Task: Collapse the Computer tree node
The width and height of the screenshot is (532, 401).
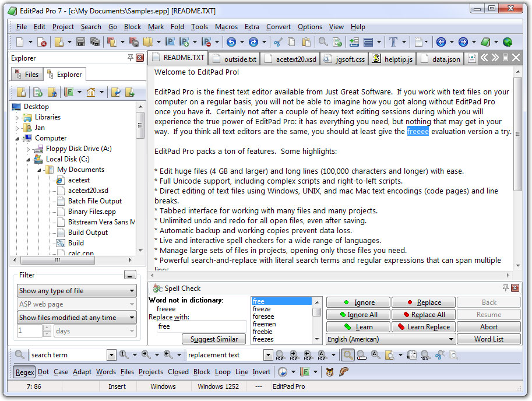Action: 17,138
